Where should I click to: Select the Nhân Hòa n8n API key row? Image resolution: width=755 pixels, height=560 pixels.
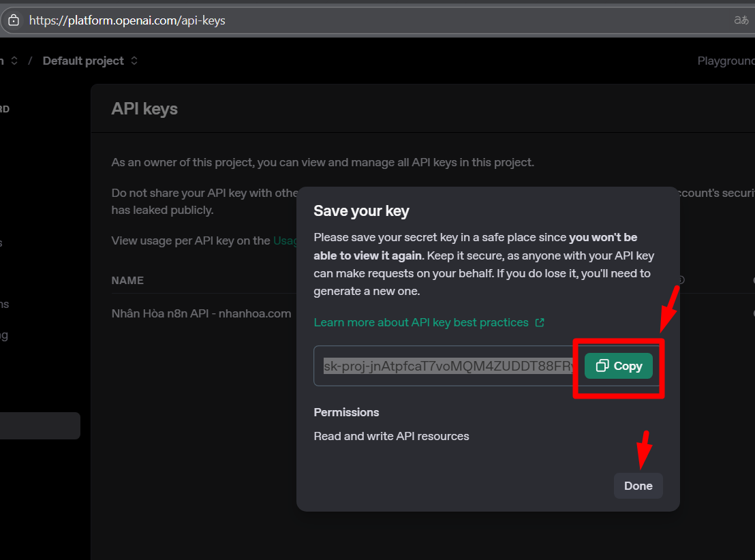(x=201, y=313)
